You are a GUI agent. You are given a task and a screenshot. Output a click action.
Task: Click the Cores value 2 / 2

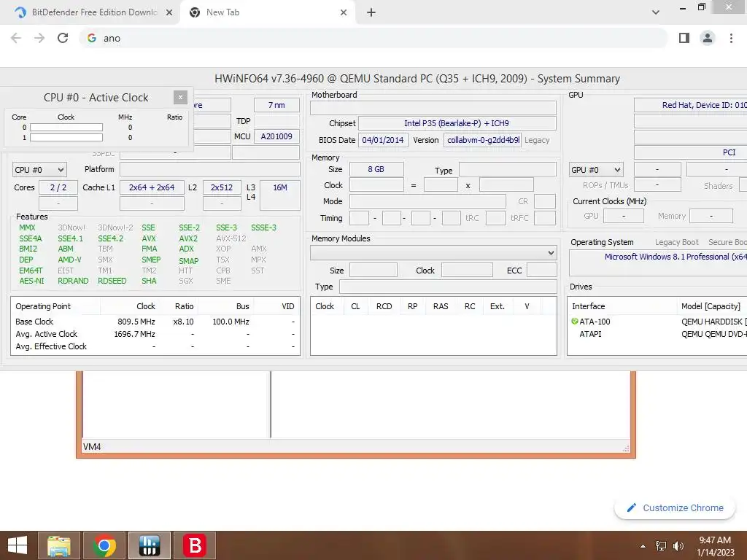pos(58,187)
